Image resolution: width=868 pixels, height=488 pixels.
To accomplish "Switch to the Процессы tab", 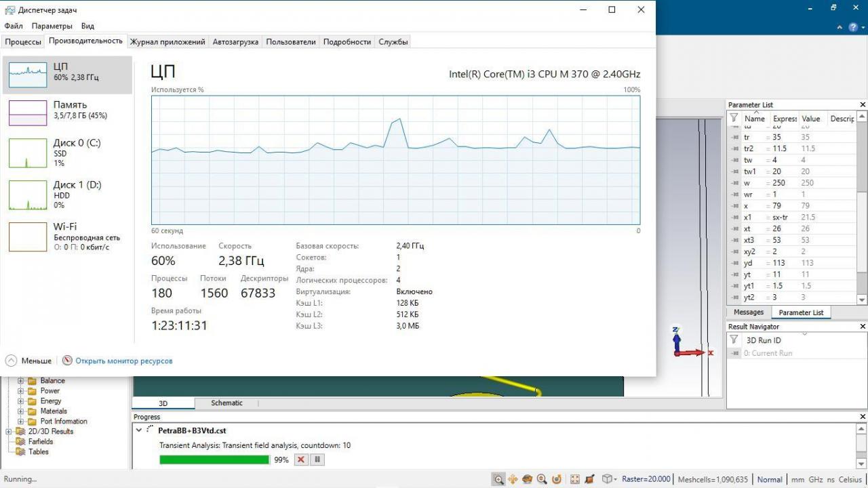I will tap(23, 41).
